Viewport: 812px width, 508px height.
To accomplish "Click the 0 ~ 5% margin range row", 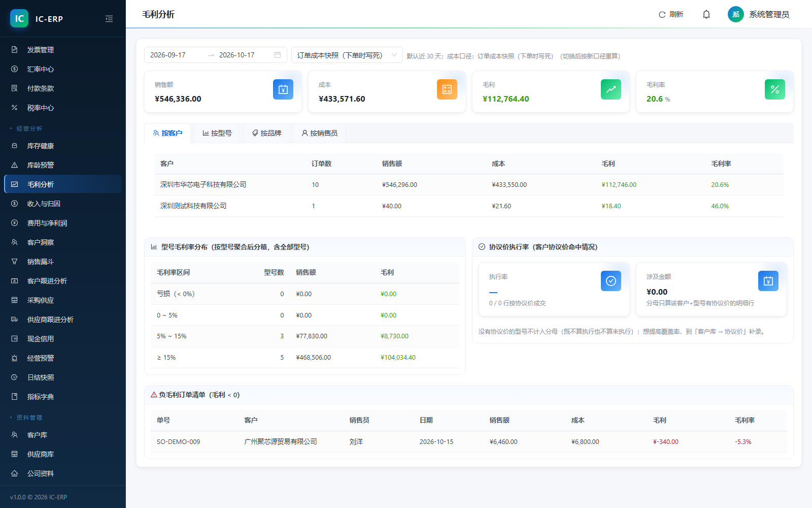I will (305, 315).
